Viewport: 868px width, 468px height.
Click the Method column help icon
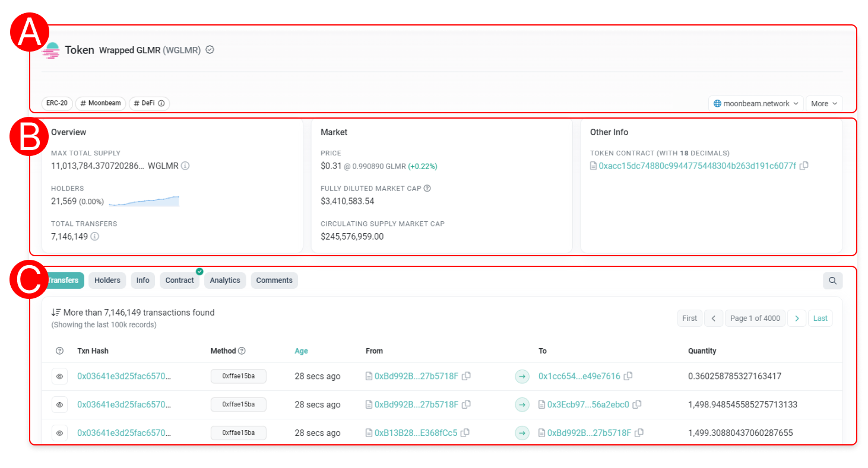tap(242, 351)
